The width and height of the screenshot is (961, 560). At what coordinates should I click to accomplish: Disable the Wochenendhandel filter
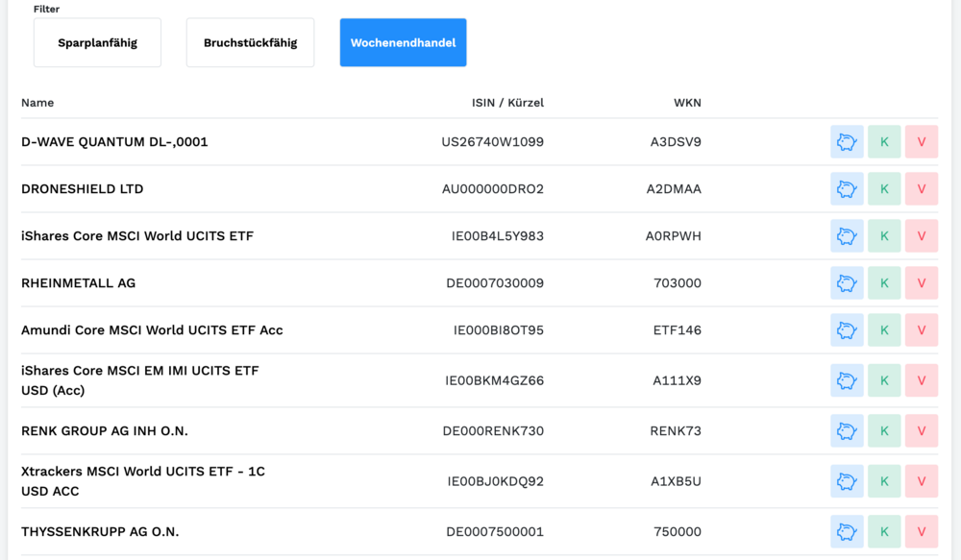pyautogui.click(x=403, y=43)
